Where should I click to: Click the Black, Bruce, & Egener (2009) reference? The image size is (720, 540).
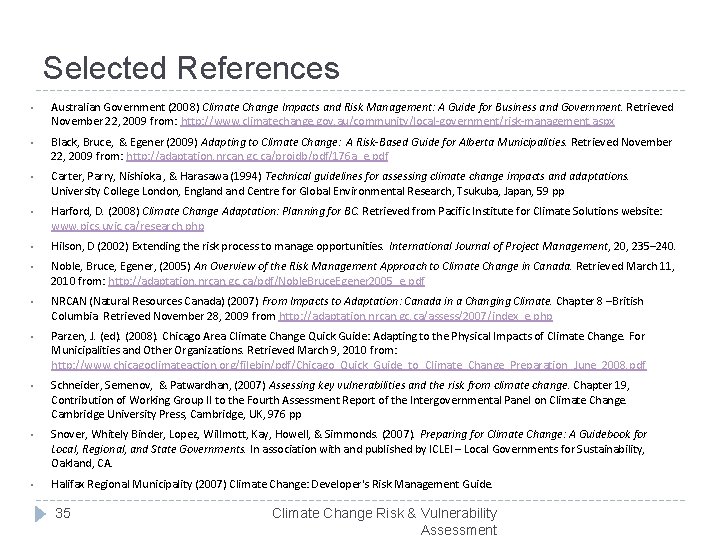point(361,149)
